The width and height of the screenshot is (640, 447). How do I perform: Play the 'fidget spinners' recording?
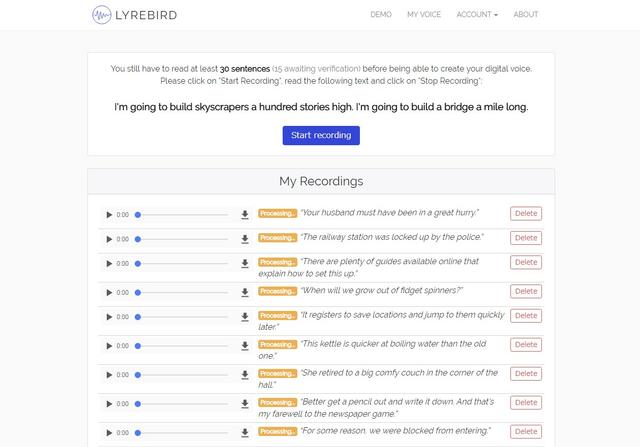coord(109,293)
